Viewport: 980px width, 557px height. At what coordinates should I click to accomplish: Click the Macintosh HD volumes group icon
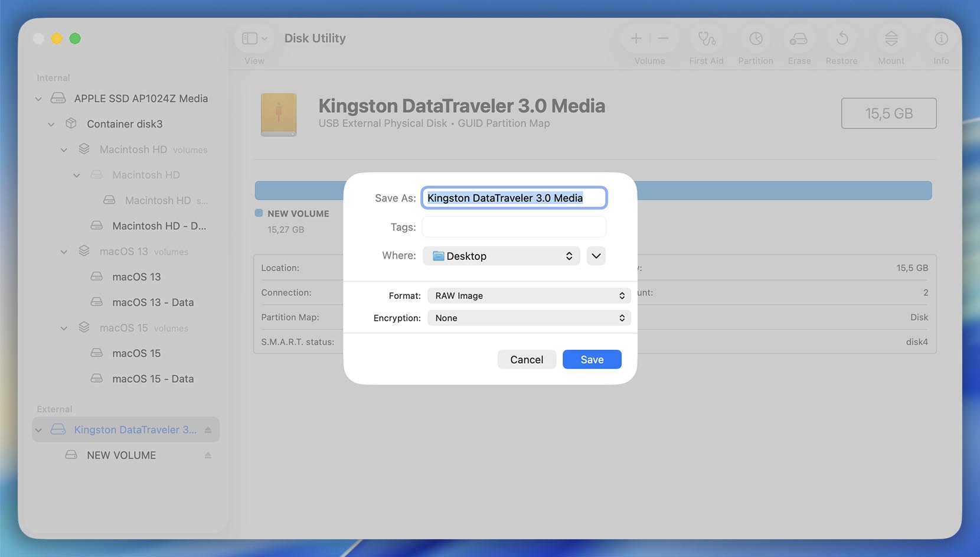coord(84,149)
